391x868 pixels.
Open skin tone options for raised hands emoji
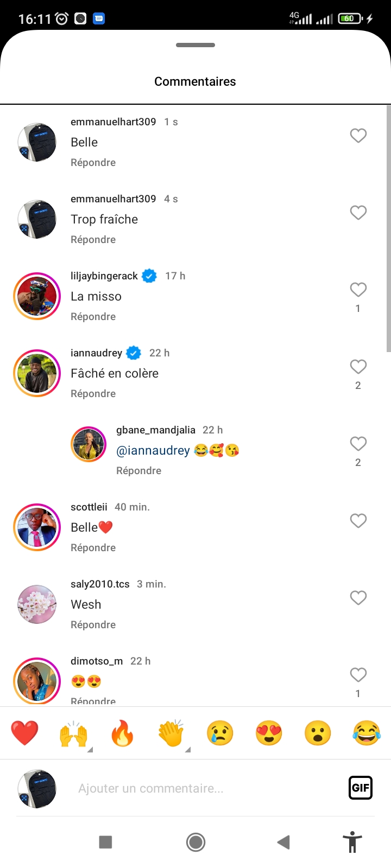tap(90, 750)
